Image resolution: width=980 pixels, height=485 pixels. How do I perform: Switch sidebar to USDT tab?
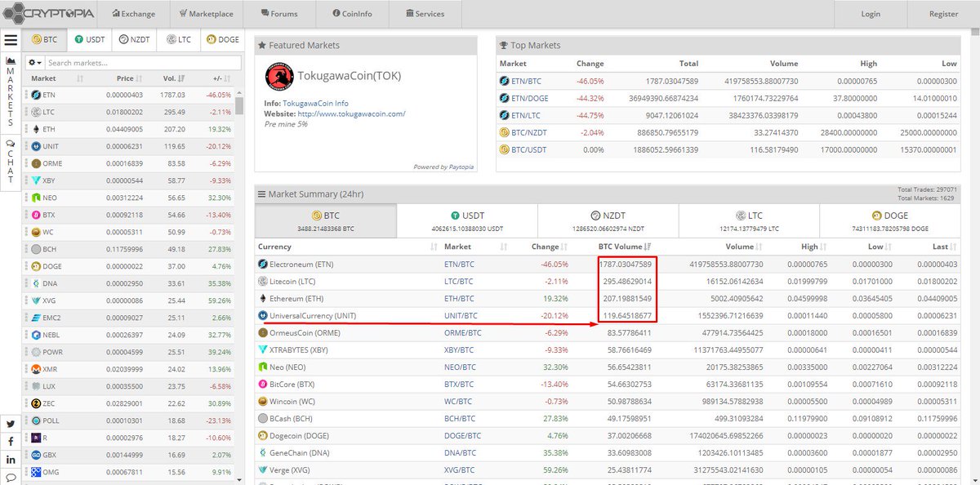tap(90, 39)
